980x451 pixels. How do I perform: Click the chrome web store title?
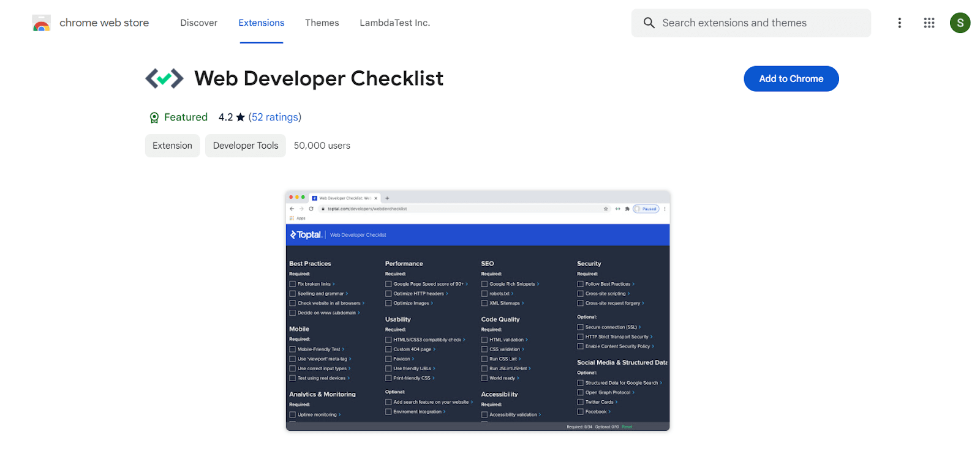pyautogui.click(x=104, y=23)
